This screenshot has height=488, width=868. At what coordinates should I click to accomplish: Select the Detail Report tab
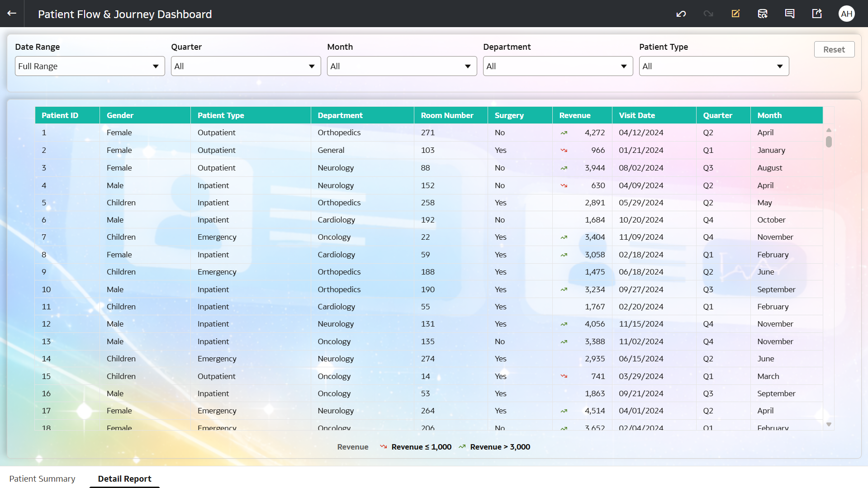[124, 479]
